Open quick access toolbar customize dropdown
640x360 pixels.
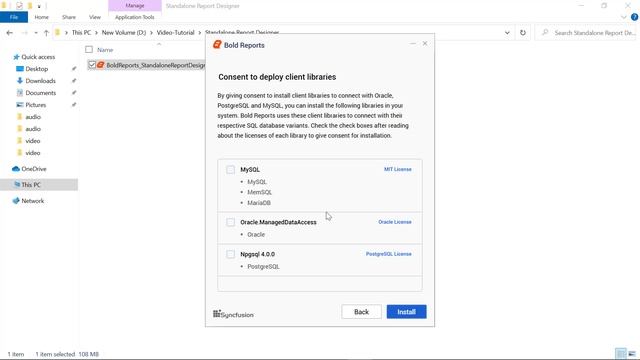click(39, 6)
